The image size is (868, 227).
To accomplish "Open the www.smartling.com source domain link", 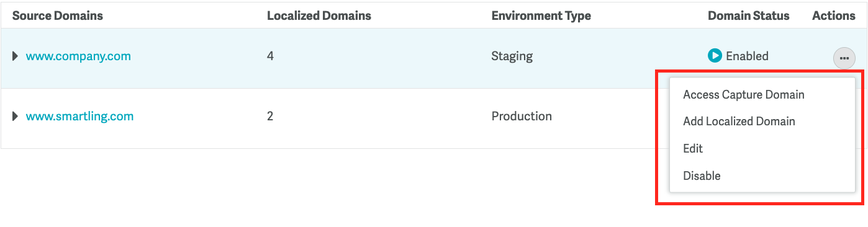I will 79,116.
